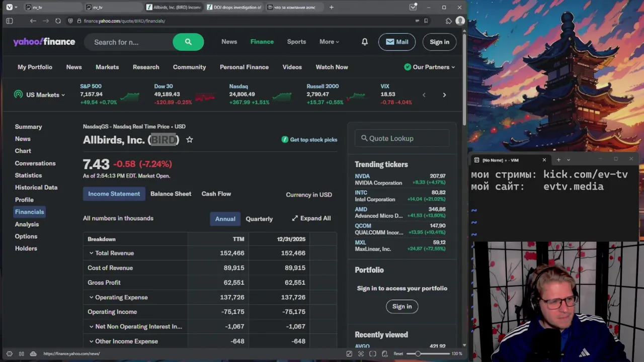This screenshot has height=362, width=644.
Task: Open the Our Partners dropdown
Action: coord(429,67)
